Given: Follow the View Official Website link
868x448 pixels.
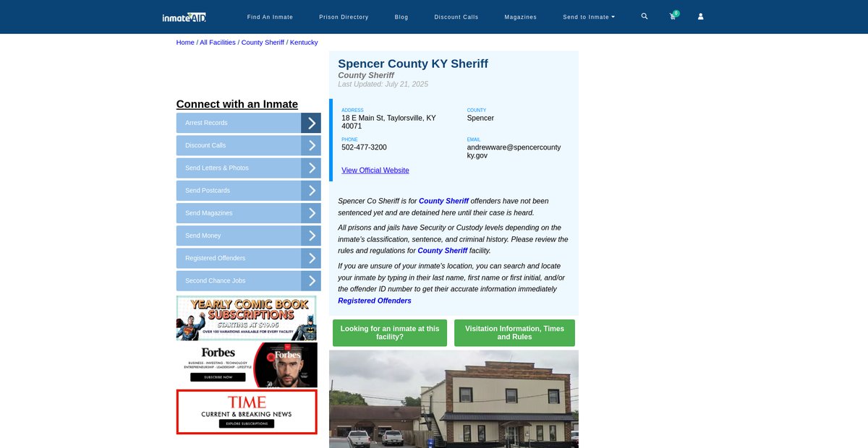Looking at the screenshot, I should 375,171.
